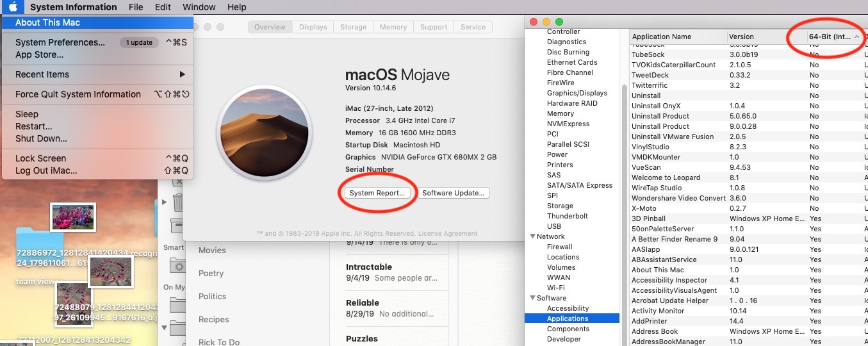Click the macOS Mojave desert image
The image size is (868, 346).
[264, 132]
